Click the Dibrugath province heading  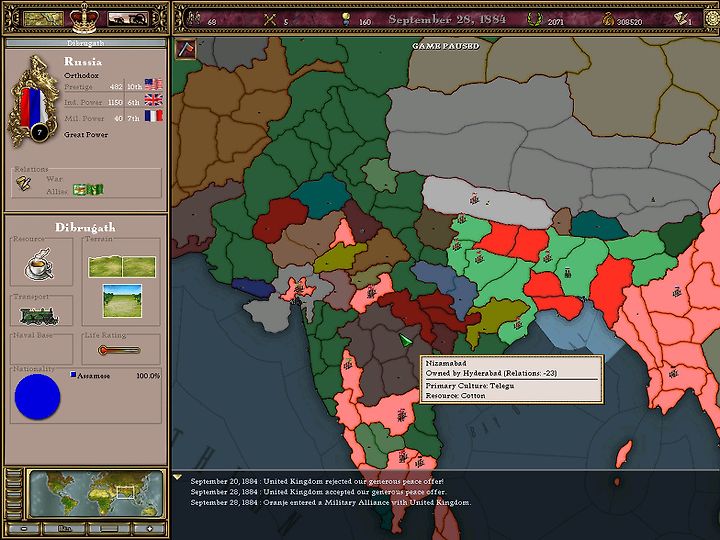pyautogui.click(x=85, y=227)
